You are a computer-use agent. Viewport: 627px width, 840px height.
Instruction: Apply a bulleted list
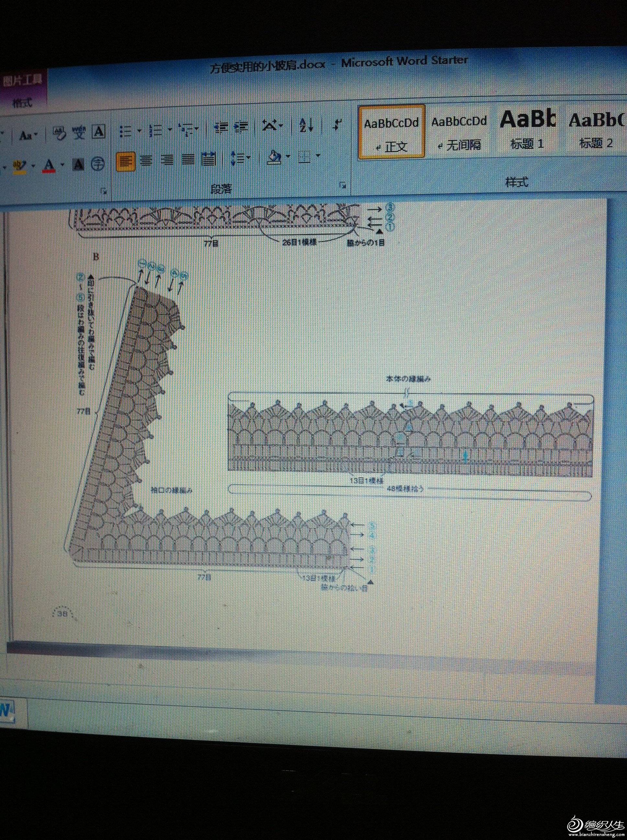pyautogui.click(x=126, y=131)
